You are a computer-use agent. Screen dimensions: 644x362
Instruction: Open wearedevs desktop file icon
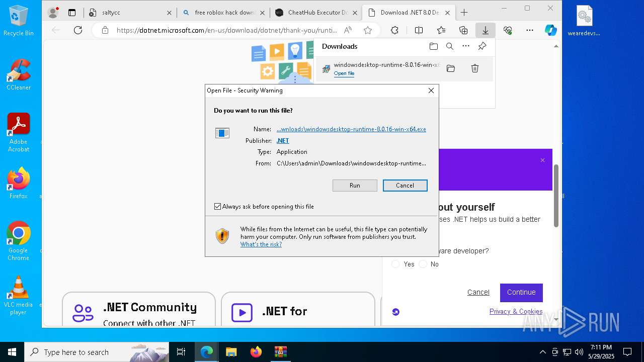coord(584,21)
